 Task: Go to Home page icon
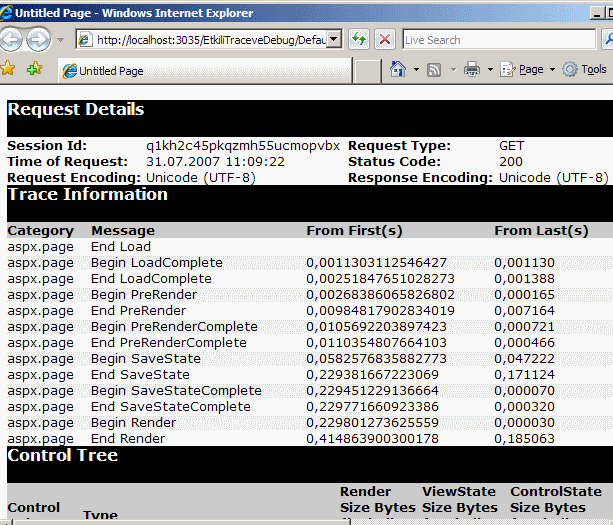397,70
